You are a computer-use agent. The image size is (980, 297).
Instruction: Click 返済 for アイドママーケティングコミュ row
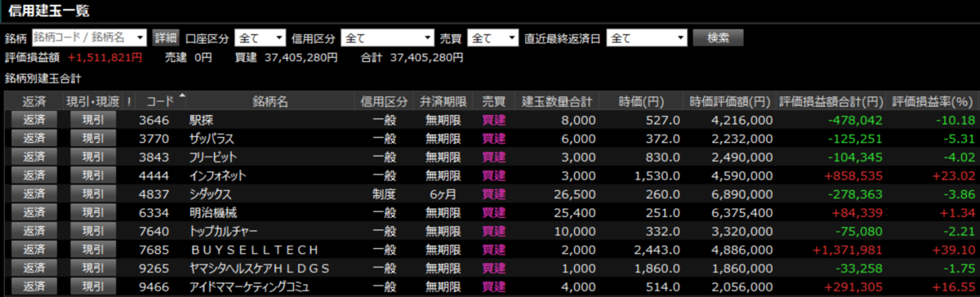[x=34, y=287]
